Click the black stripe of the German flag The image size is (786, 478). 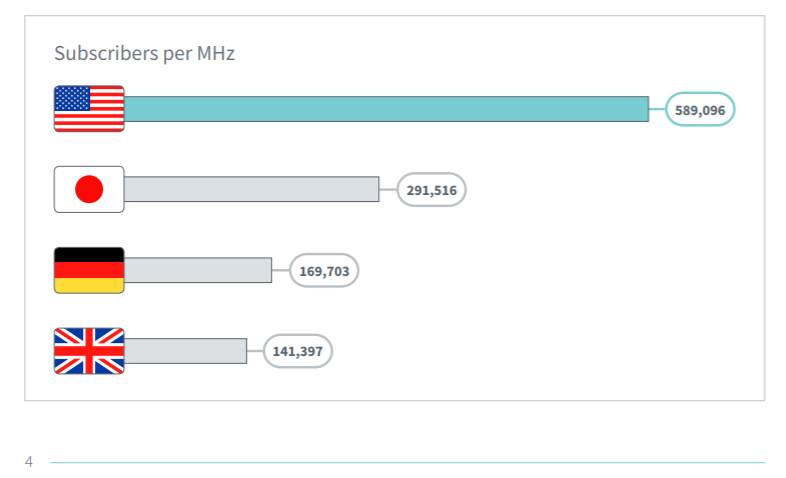(89, 255)
